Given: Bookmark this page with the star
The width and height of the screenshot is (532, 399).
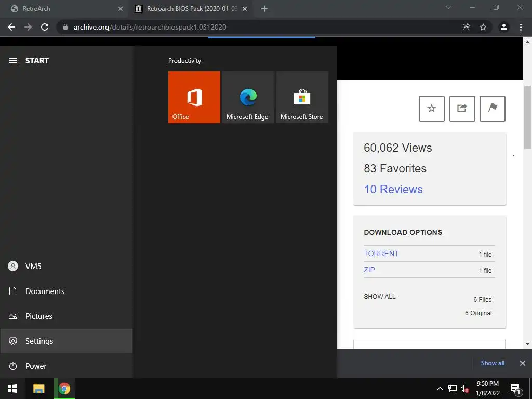Looking at the screenshot, I should 483,27.
